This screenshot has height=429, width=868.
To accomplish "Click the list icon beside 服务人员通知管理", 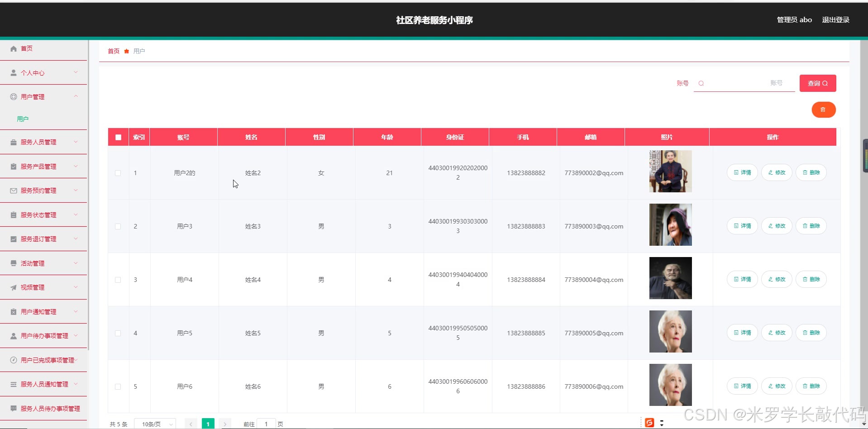I will tap(14, 384).
